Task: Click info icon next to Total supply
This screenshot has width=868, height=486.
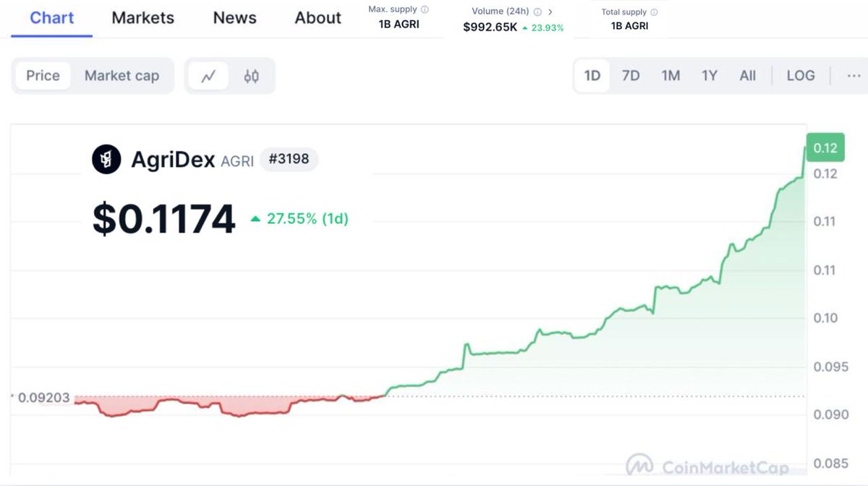Action: click(x=654, y=12)
